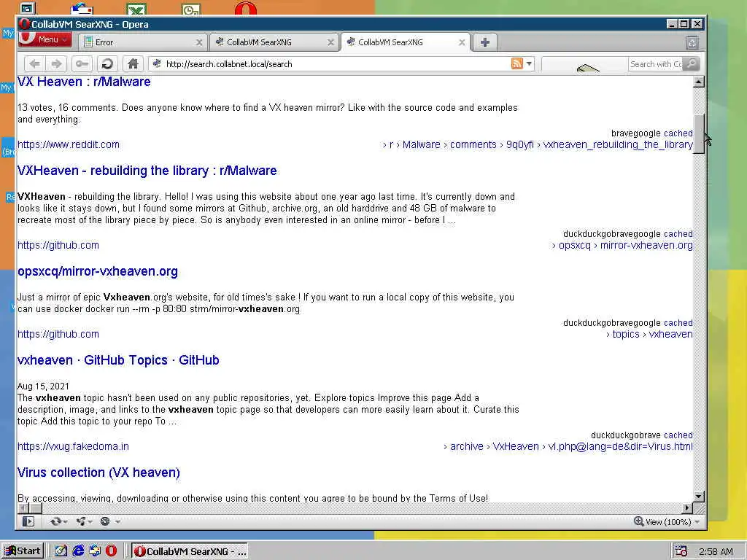
Task: Switch to the middle CollabVM SearXNG tab
Action: pyautogui.click(x=274, y=42)
